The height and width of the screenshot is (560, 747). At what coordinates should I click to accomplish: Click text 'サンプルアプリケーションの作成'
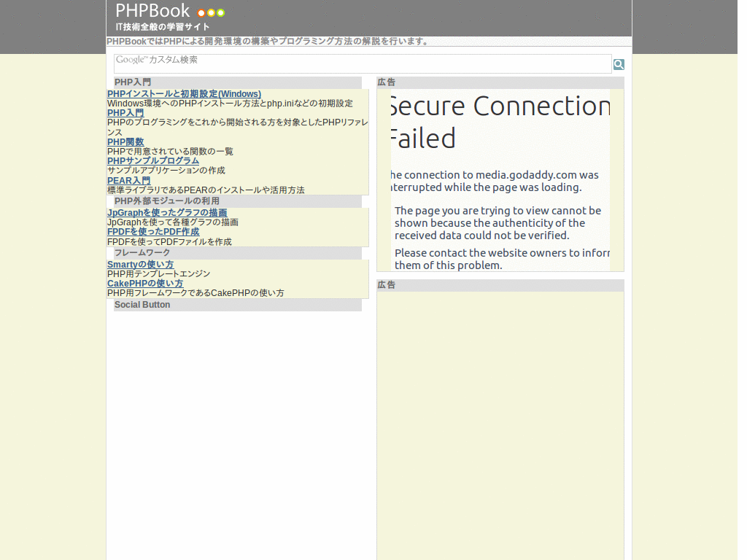[166, 171]
